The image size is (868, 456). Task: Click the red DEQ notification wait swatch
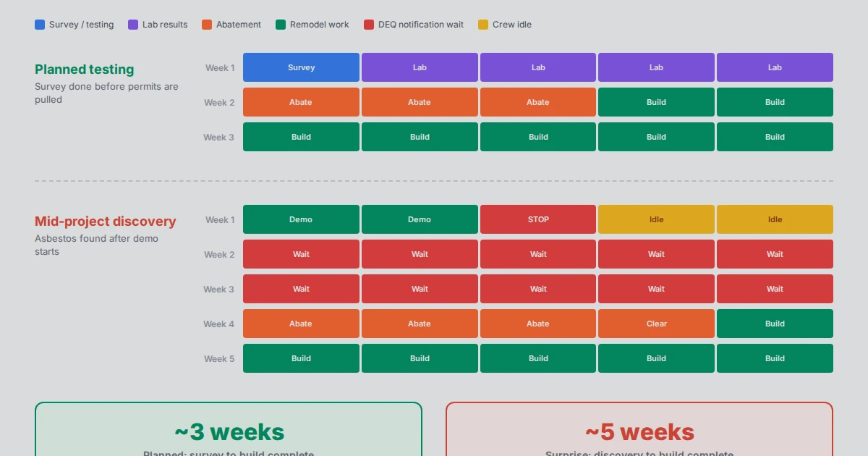point(369,25)
